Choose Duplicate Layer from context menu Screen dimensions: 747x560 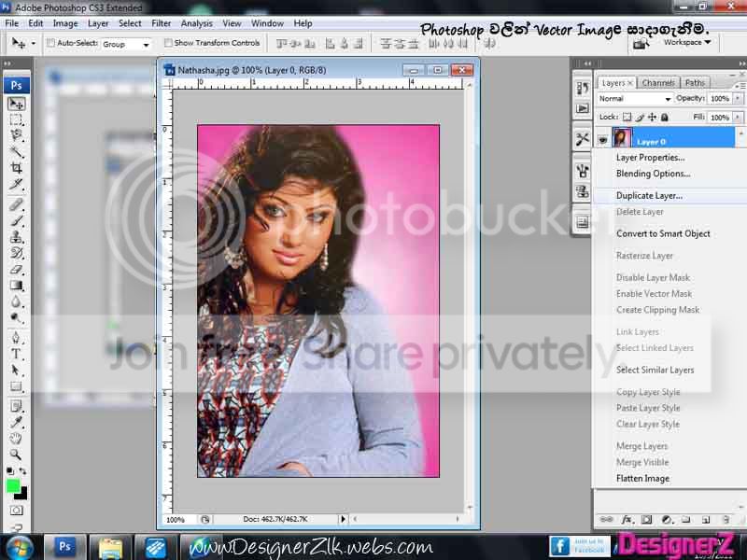[649, 196]
